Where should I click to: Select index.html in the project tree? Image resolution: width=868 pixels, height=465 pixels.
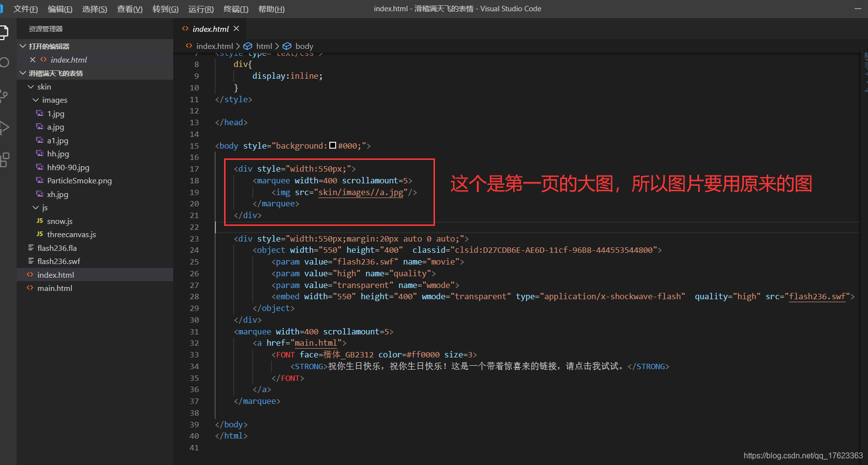click(95, 275)
